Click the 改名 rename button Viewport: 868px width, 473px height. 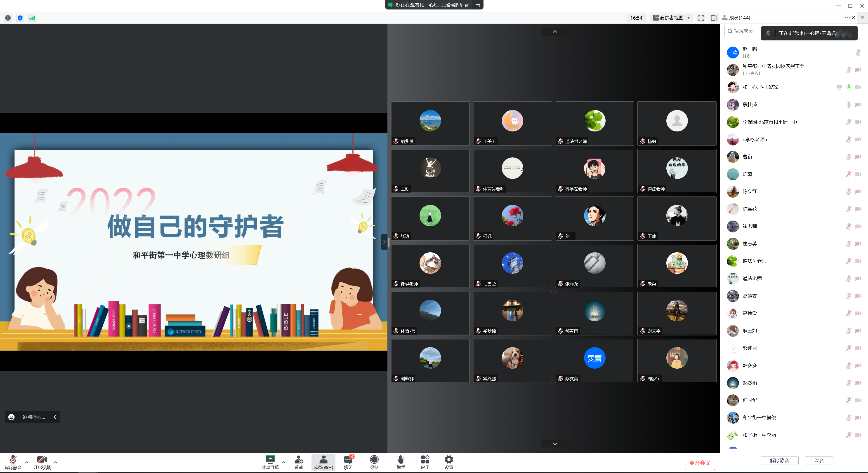(x=819, y=460)
